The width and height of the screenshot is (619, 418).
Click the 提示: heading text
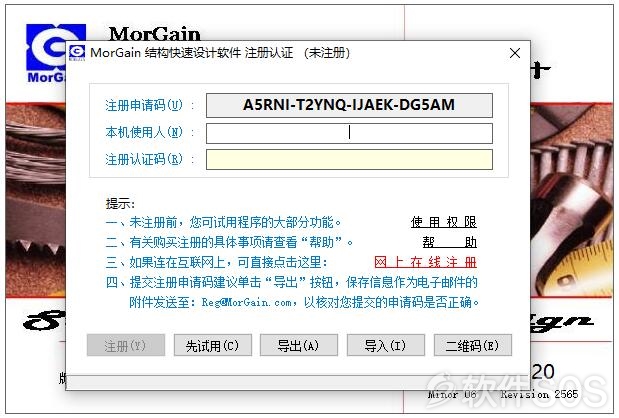click(120, 204)
